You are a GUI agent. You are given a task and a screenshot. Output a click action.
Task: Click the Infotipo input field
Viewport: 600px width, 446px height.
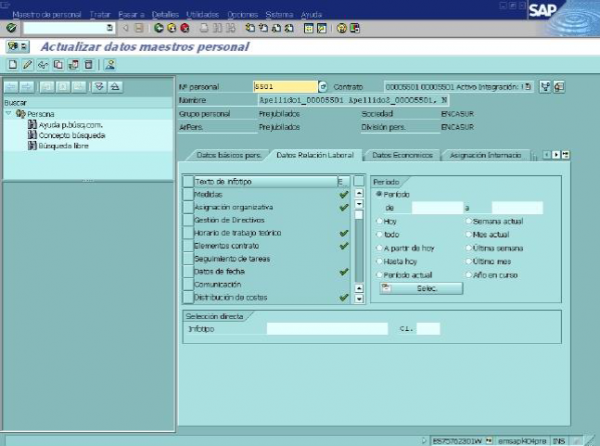pyautogui.click(x=327, y=329)
